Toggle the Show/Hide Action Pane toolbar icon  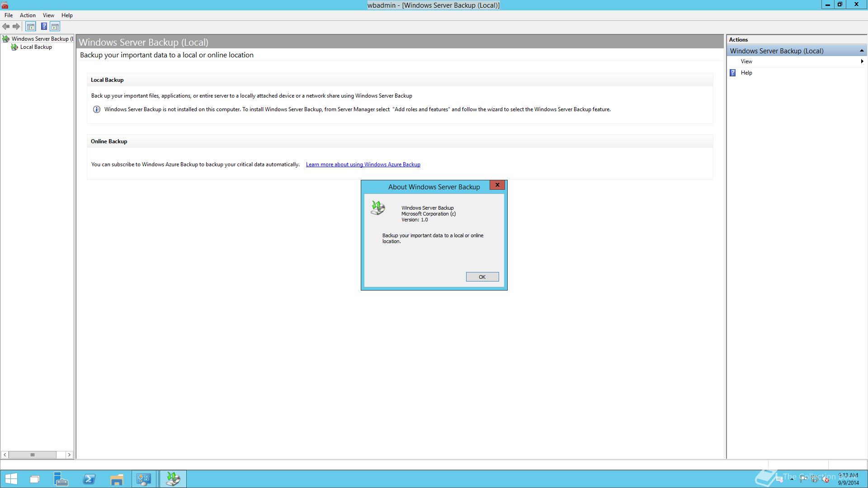point(55,27)
